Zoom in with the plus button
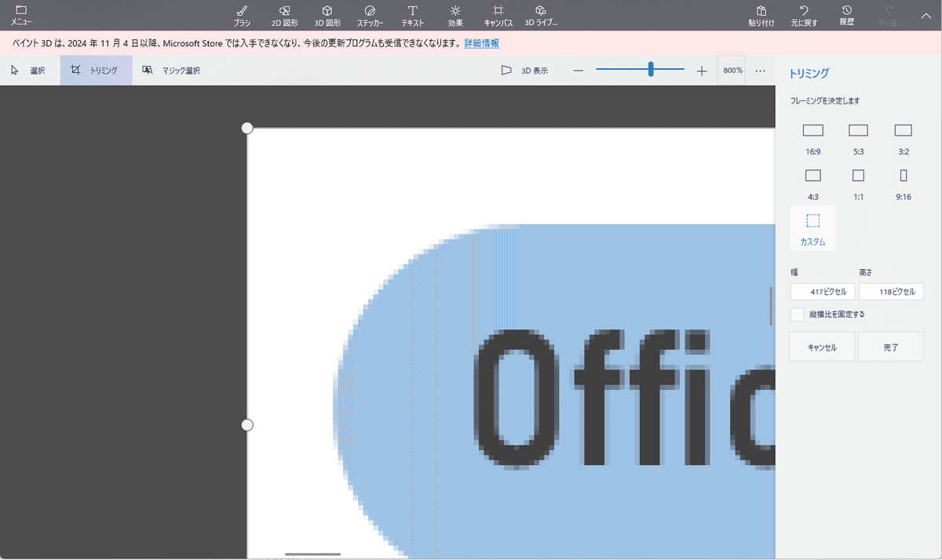The height and width of the screenshot is (560, 942). point(702,71)
